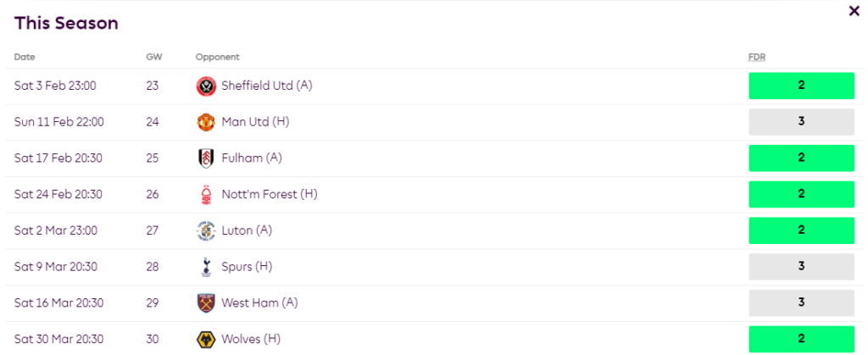Click the Spurs cockerel crest
This screenshot has height=355, width=868.
206,267
